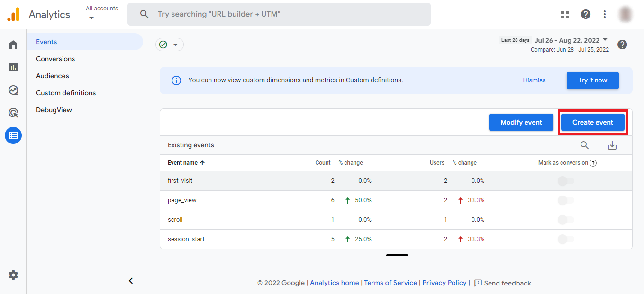Open the Admin settings gear icon
644x294 pixels.
click(13, 275)
